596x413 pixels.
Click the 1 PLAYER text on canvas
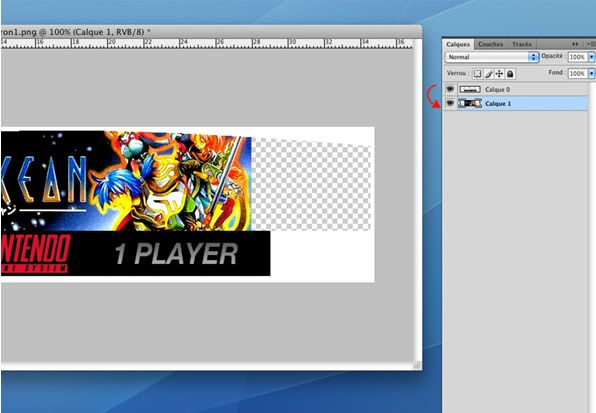click(176, 254)
